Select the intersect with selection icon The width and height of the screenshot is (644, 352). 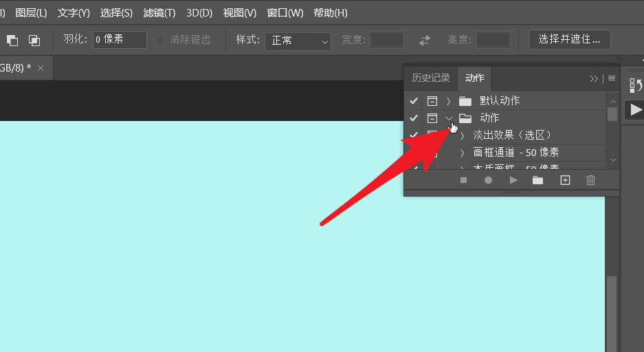point(34,41)
